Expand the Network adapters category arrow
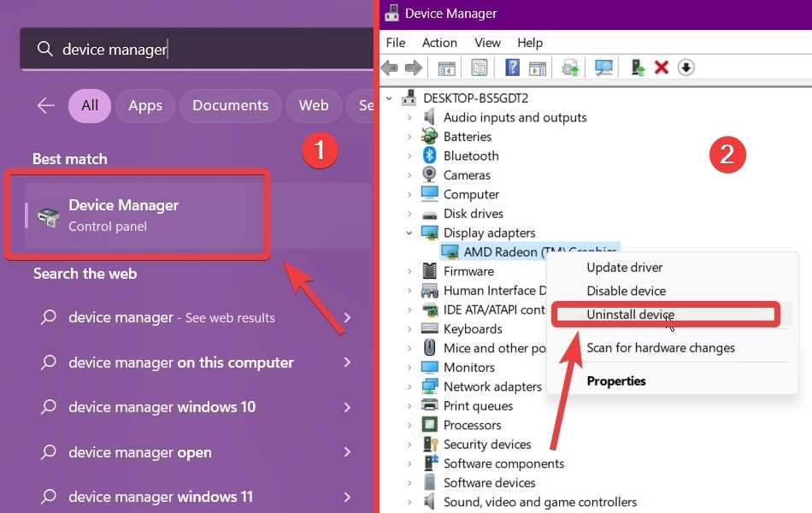This screenshot has height=513, width=812. coord(409,386)
